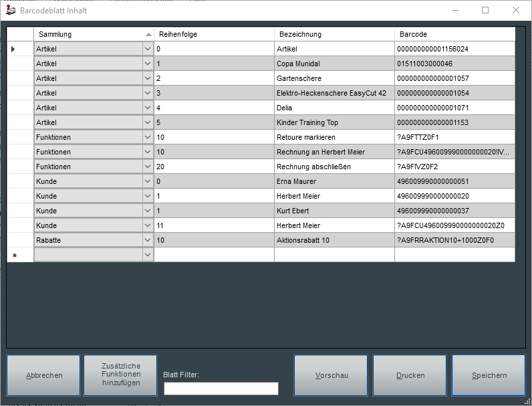The height and width of the screenshot is (406, 532).
Task: Click Zusätzliche Funktionen hinzufügen button
Action: click(120, 375)
